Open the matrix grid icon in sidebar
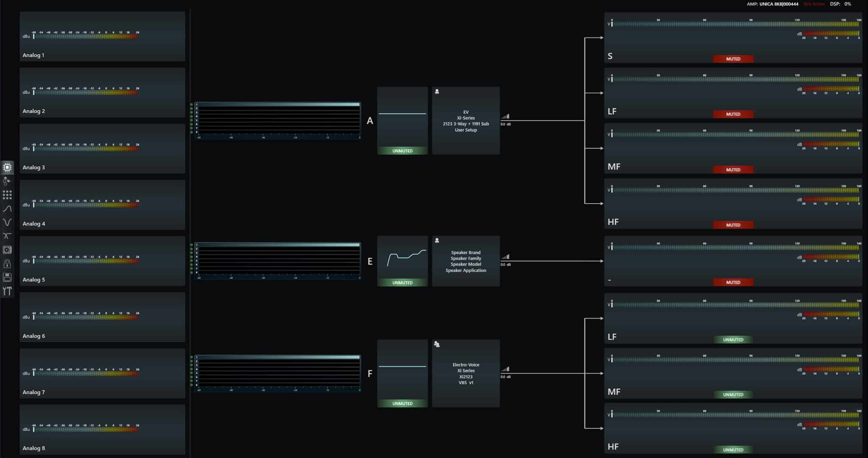 point(7,195)
